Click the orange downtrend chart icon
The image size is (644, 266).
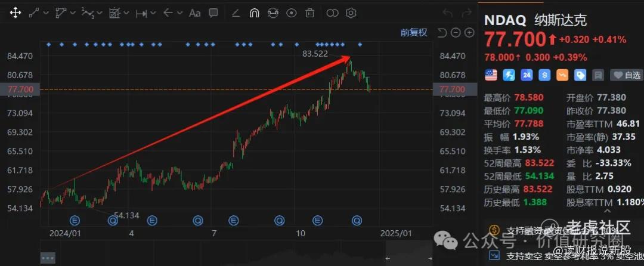pos(562,75)
